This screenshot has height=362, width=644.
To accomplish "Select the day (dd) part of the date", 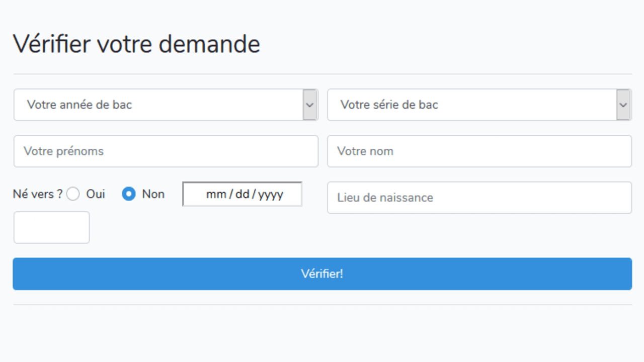I will click(242, 195).
